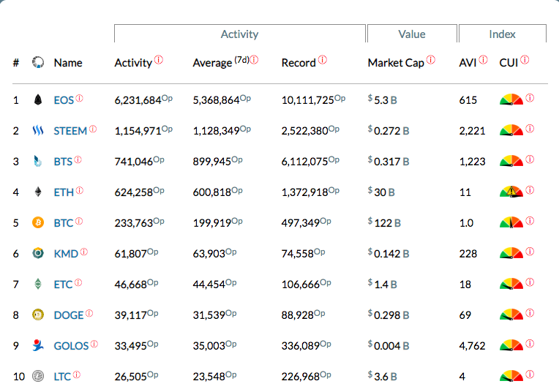Open the STEEM coin link

[70, 131]
